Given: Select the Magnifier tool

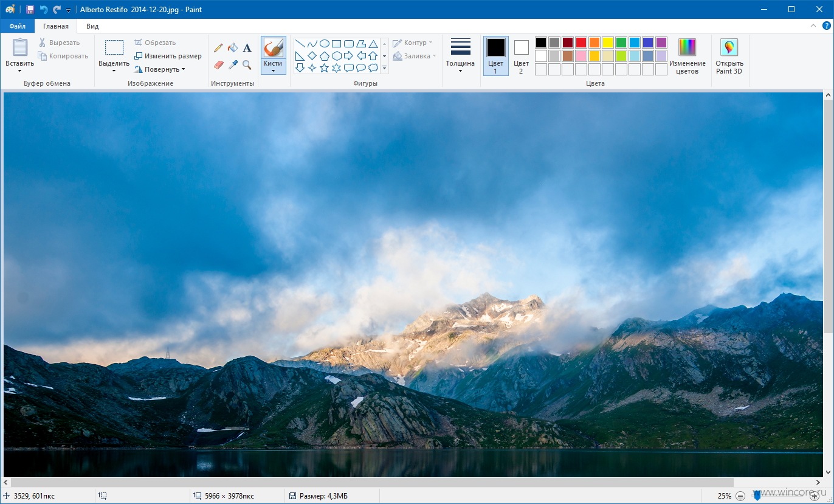Looking at the screenshot, I should pos(247,64).
